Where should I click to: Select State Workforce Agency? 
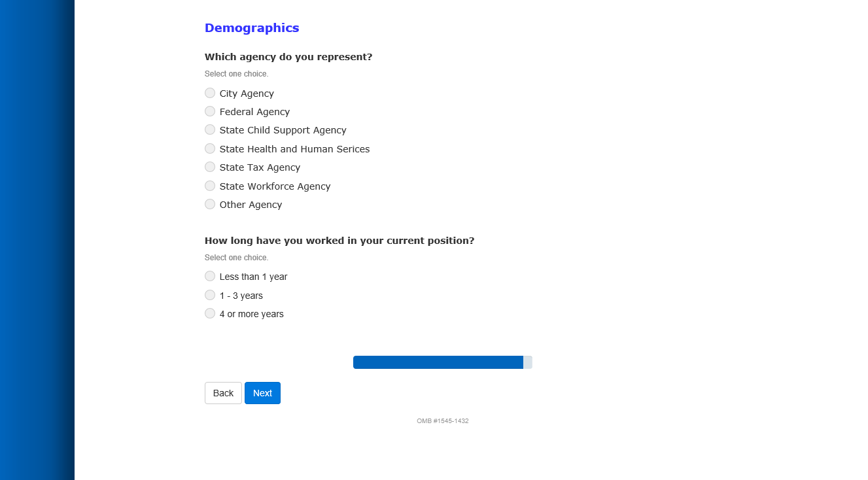[210, 186]
